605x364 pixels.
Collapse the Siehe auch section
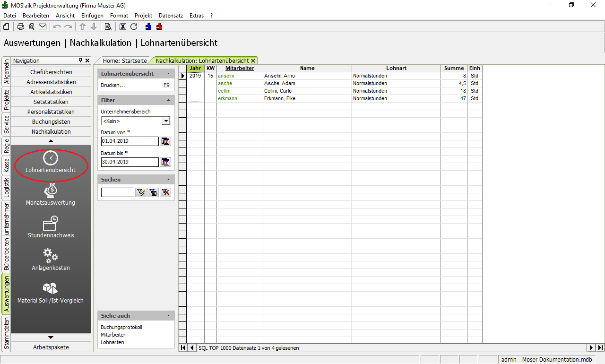tap(169, 316)
